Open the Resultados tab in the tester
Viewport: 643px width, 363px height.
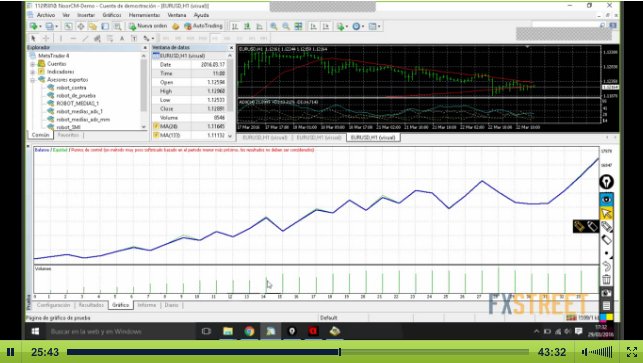coord(91,305)
